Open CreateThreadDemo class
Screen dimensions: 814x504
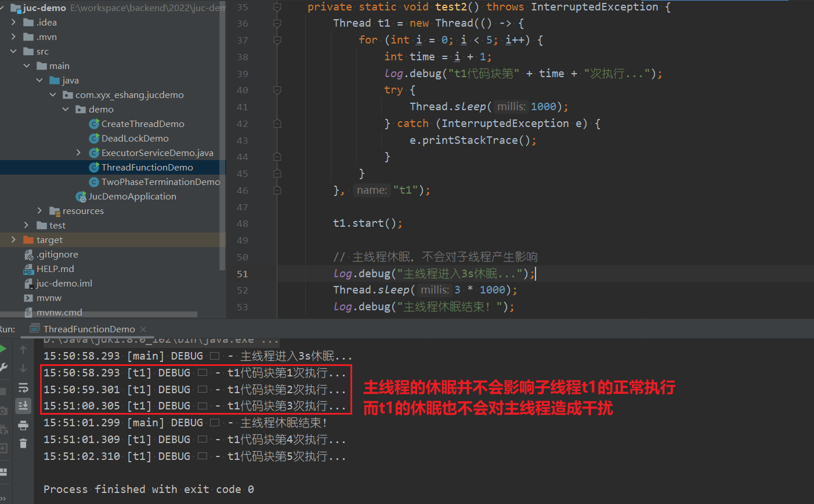[143, 124]
